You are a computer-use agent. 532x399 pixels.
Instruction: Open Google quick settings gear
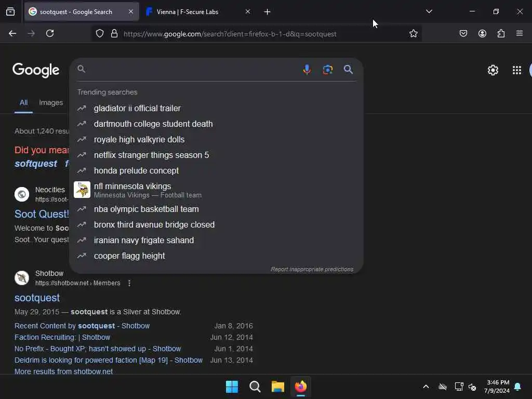[493, 70]
